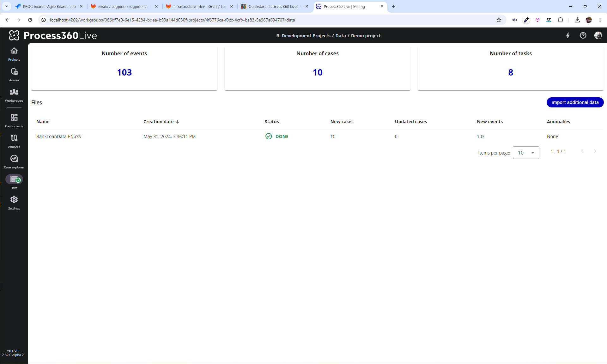607x364 pixels.
Task: Click the browser forward arrow
Action: (19, 20)
